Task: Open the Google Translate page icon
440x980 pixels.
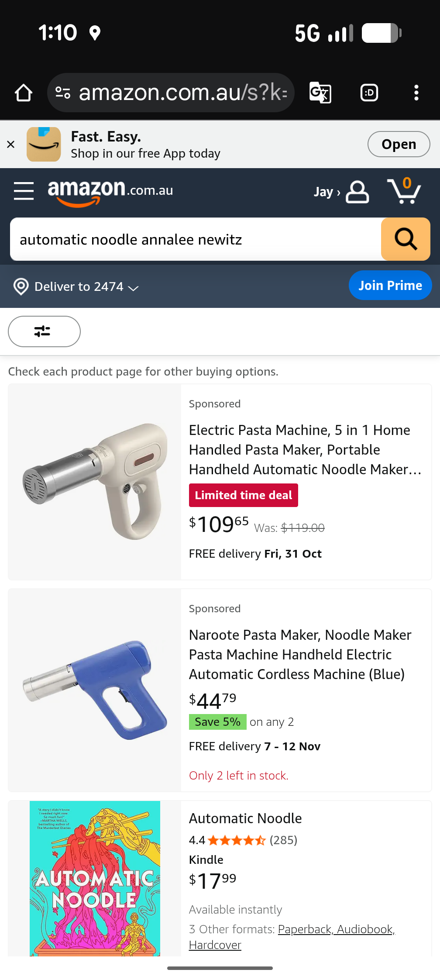Action: pos(320,93)
